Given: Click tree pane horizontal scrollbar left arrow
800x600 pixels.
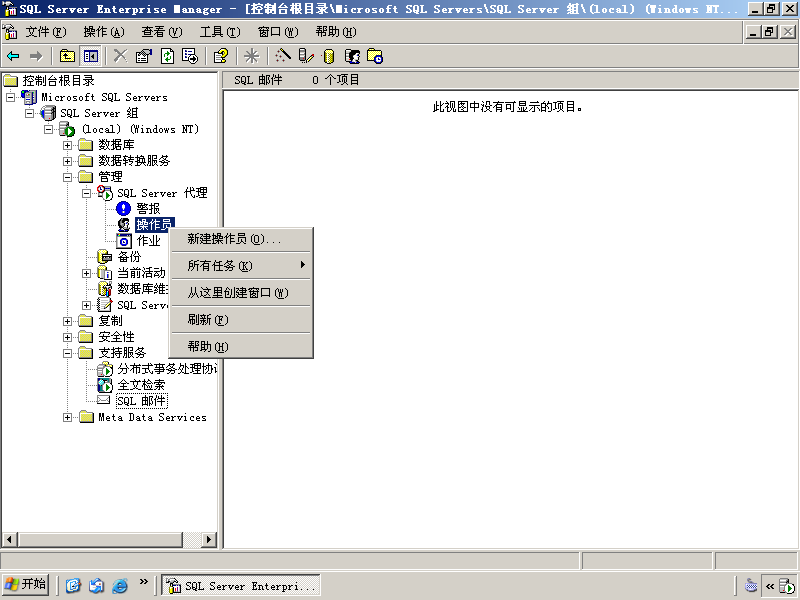Looking at the screenshot, I should [9, 539].
